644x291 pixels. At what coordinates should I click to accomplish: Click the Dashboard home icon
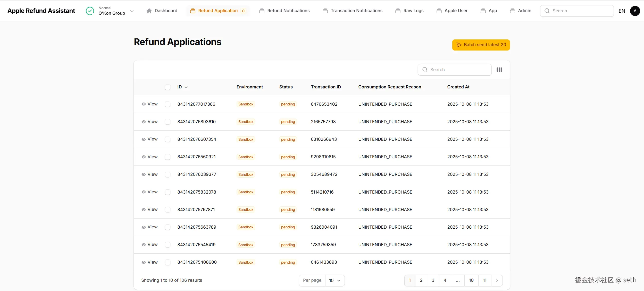click(x=149, y=11)
